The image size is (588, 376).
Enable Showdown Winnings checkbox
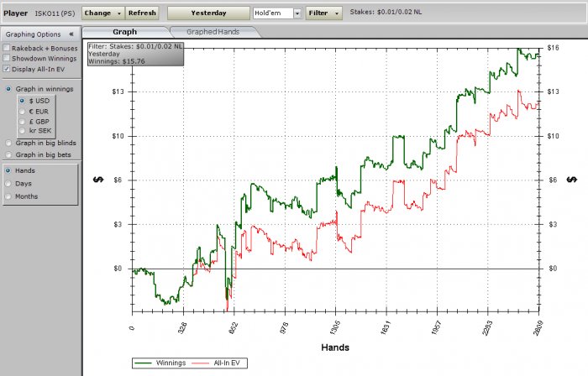click(7, 58)
